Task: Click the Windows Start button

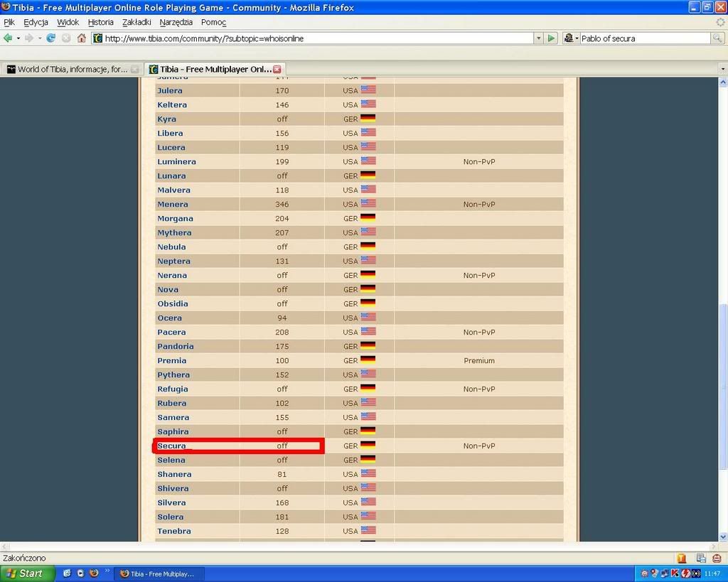Action: click(x=28, y=573)
